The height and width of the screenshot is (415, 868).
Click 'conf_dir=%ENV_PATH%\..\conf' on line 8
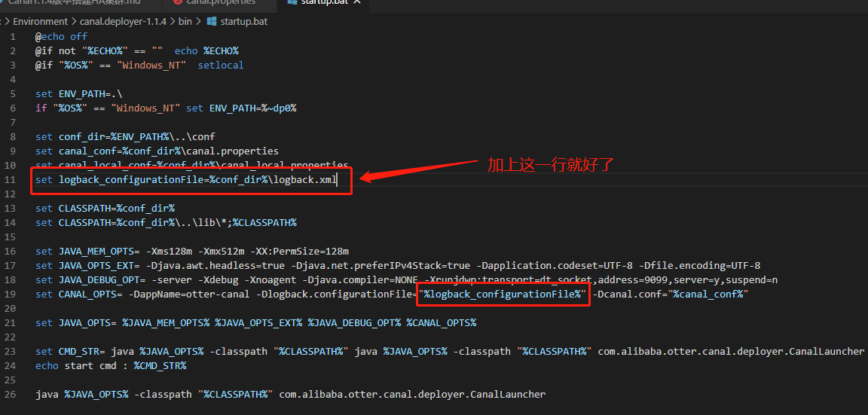[136, 136]
